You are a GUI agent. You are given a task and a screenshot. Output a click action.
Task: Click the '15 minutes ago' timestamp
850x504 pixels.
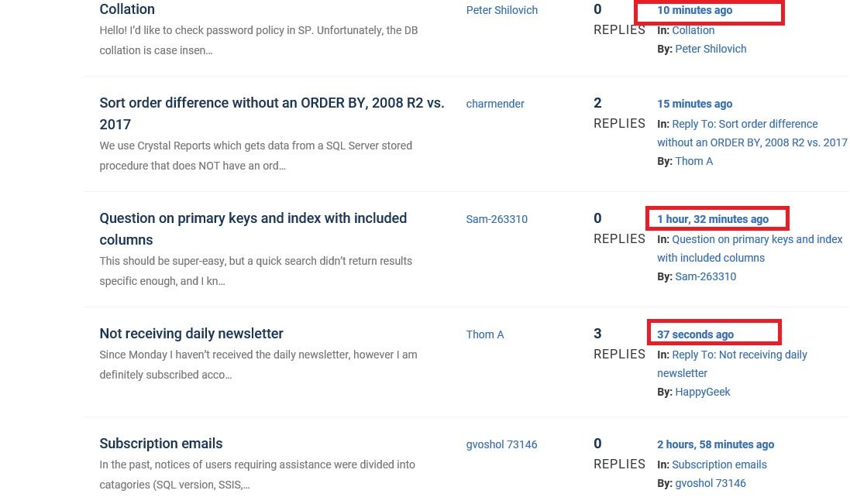[x=694, y=104]
